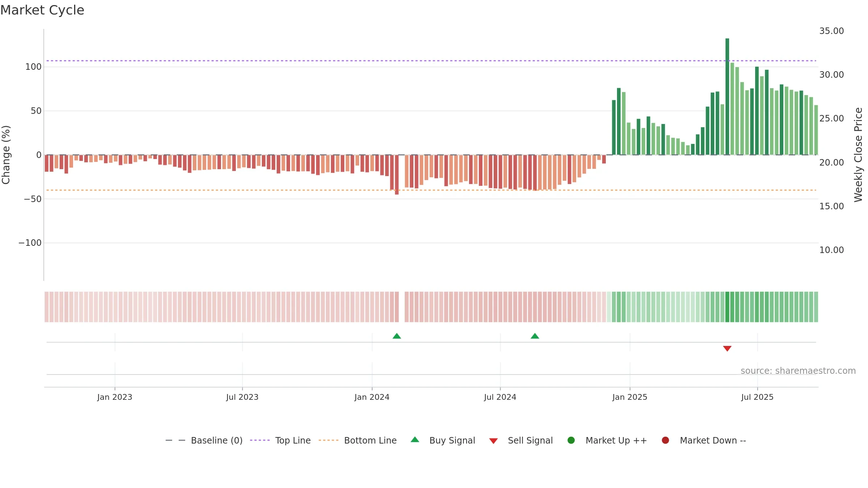Select the red sell signal marker before Jul 2025
The height and width of the screenshot is (488, 868).
[727, 348]
